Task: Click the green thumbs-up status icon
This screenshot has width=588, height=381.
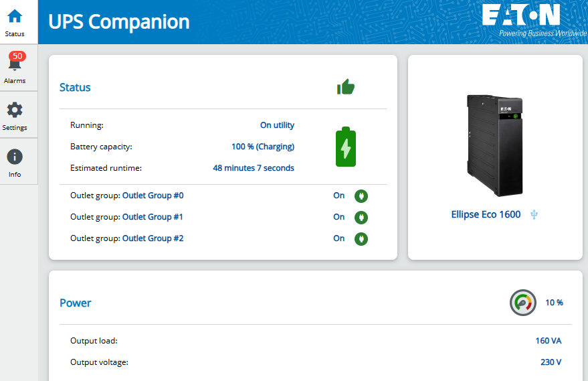Action: (346, 86)
